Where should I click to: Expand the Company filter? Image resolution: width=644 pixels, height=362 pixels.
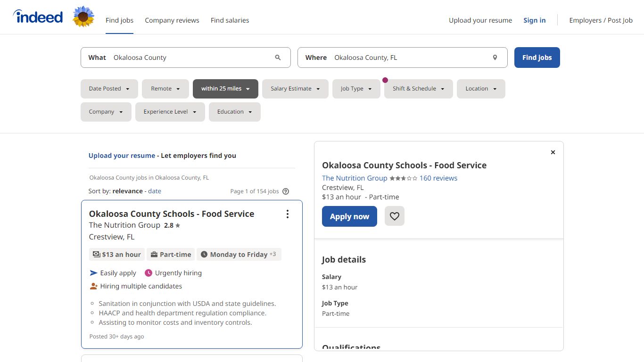pyautogui.click(x=106, y=112)
